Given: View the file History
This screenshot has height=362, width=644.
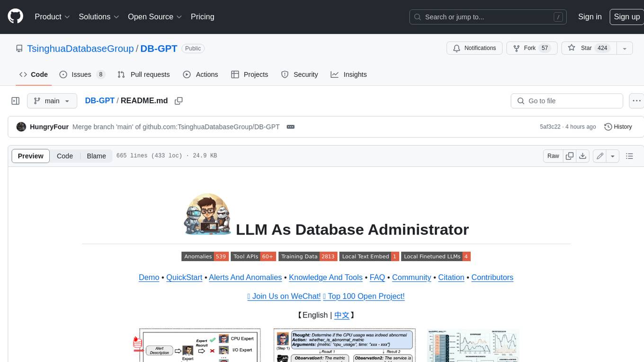Looking at the screenshot, I should [x=618, y=127].
